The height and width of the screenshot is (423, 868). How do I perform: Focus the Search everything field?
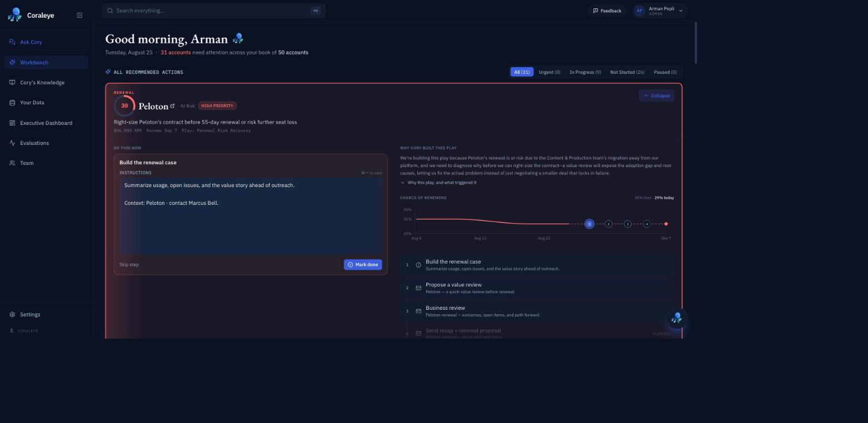click(x=214, y=11)
